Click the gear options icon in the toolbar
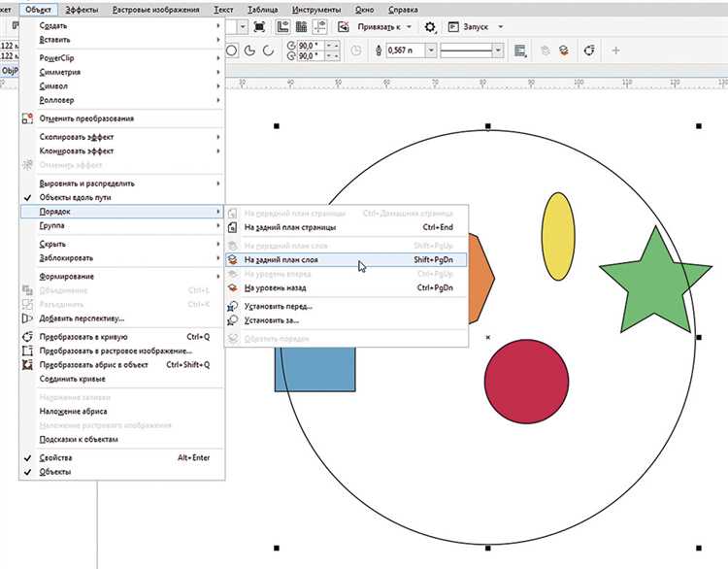728x569 pixels. [x=430, y=27]
